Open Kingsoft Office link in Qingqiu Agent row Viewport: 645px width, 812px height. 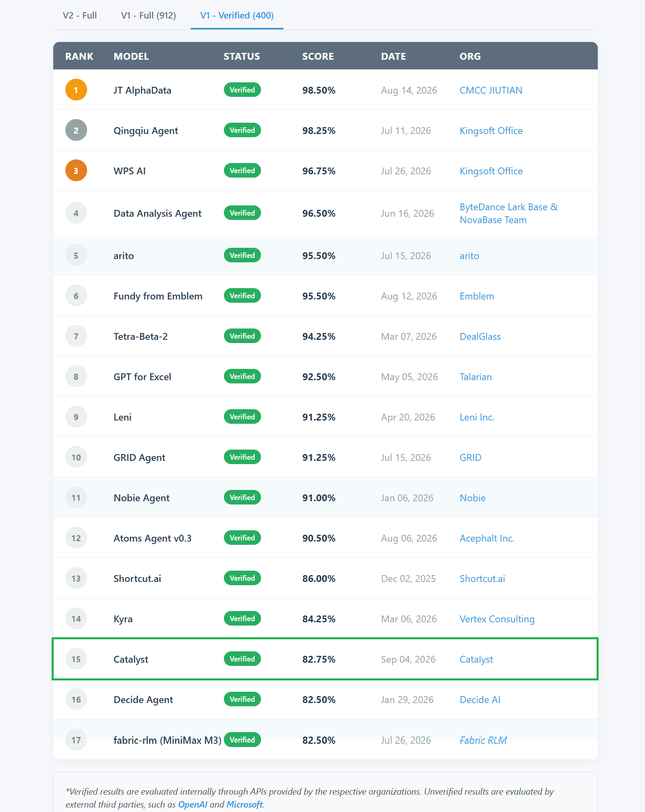coord(491,131)
